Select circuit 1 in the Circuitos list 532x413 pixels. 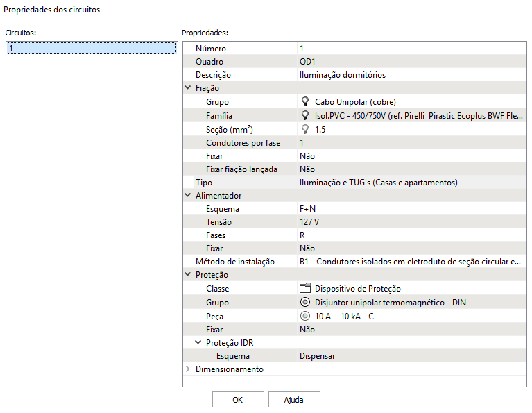tap(91, 49)
